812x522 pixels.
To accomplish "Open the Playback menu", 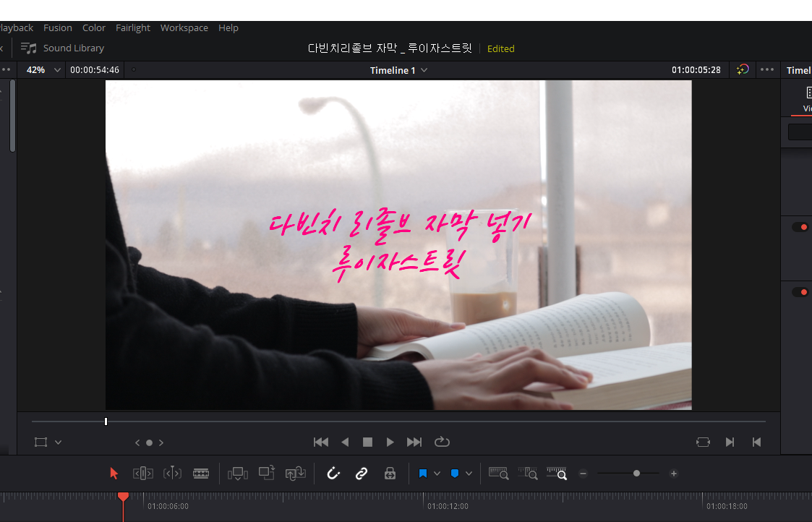I will click(x=16, y=28).
